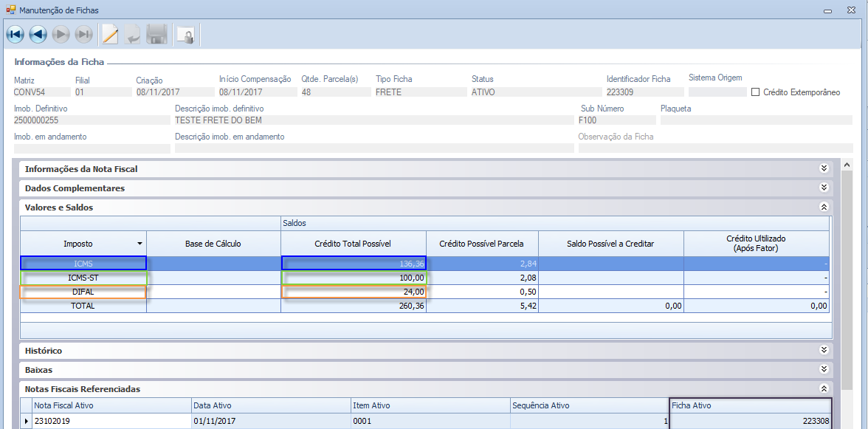
Task: Click the next record arrow
Action: click(x=61, y=35)
